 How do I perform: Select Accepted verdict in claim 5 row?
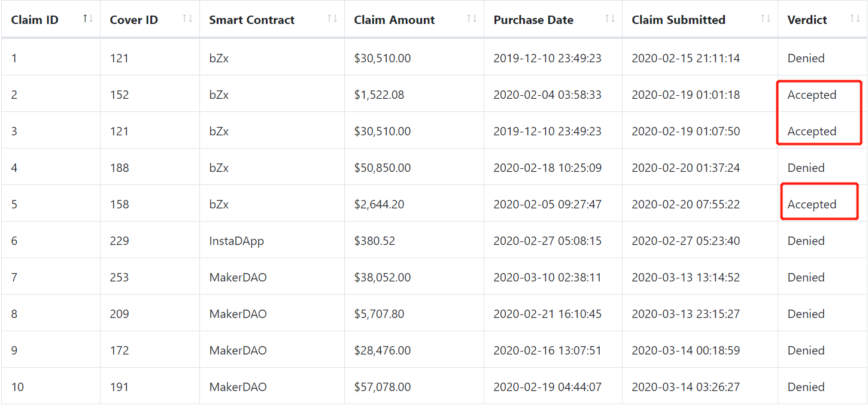(x=812, y=204)
